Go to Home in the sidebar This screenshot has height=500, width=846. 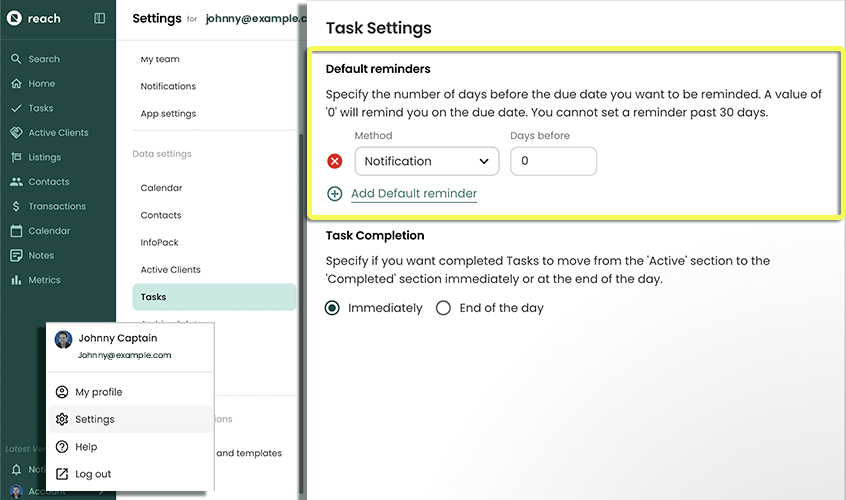click(x=41, y=84)
